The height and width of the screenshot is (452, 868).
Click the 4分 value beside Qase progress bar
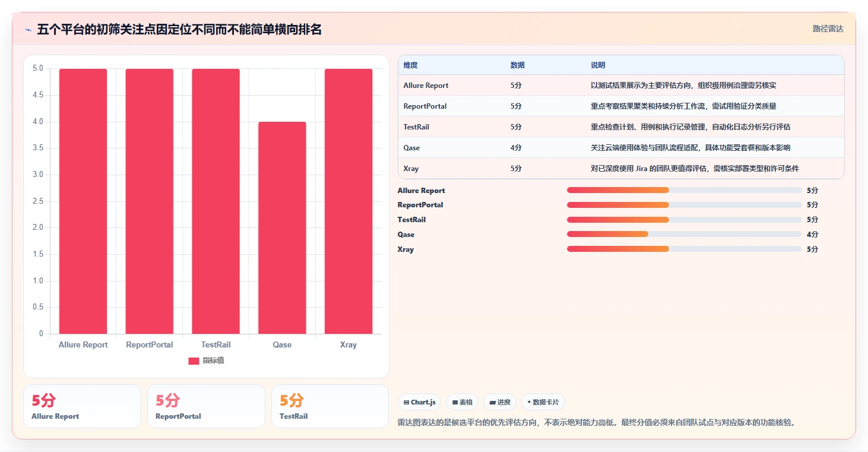(x=812, y=235)
